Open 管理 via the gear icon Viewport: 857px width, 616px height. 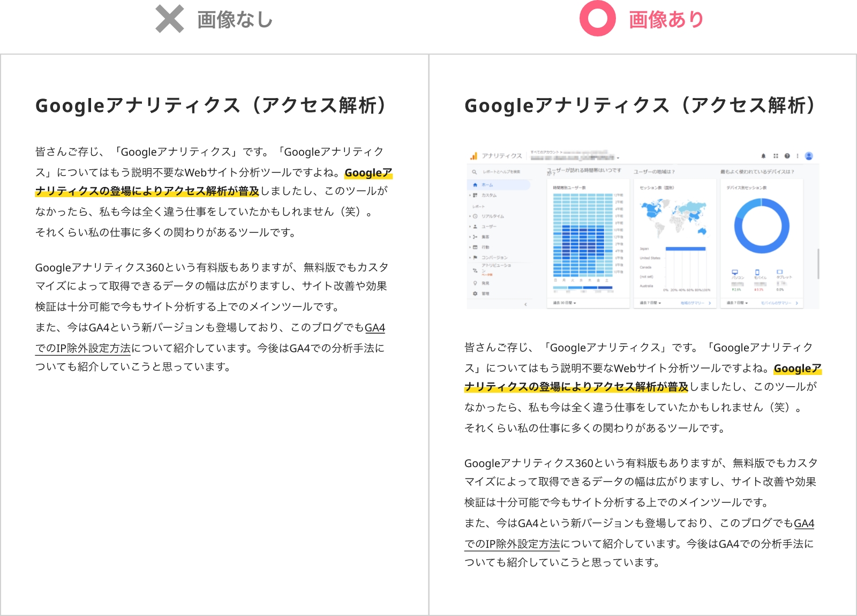click(475, 294)
